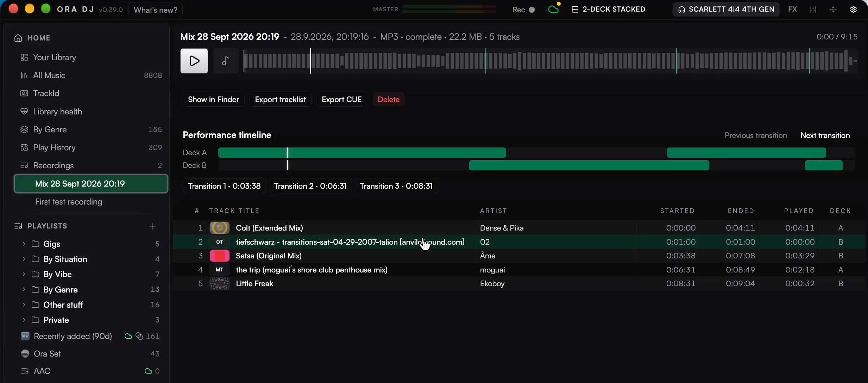This screenshot has height=383, width=868.
Task: Jump to Transition 1 at 0:03:38
Action: coord(224,186)
